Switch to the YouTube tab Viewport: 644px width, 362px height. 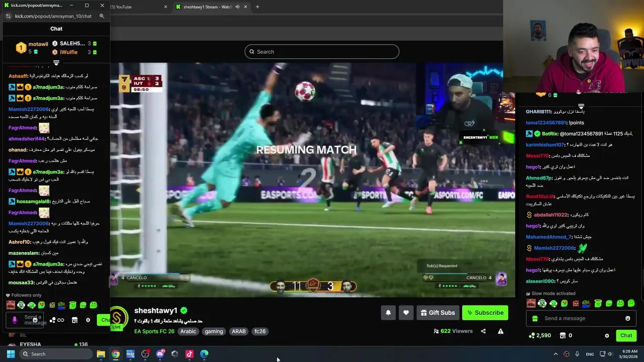pyautogui.click(x=136, y=7)
